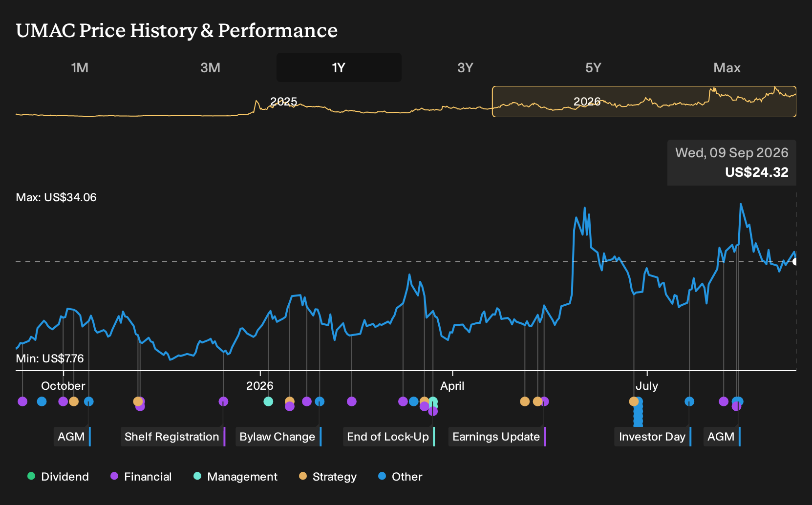812x505 pixels.
Task: Select the blue marker just left of April's orange marker
Action: [414, 401]
